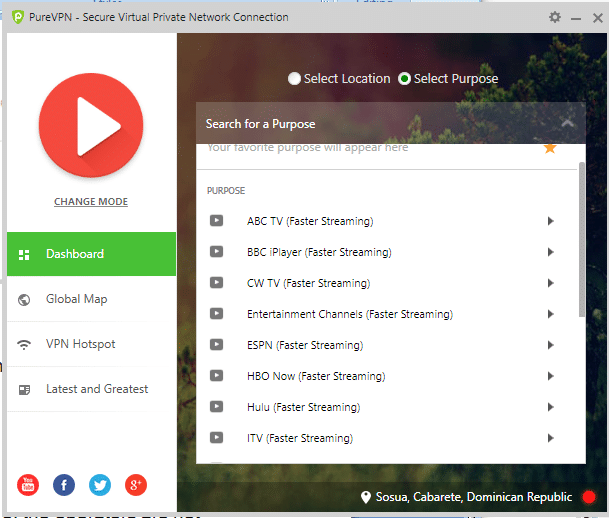Image resolution: width=609 pixels, height=518 pixels.
Task: Open the PureVPN Google Plus icon
Action: click(x=136, y=485)
